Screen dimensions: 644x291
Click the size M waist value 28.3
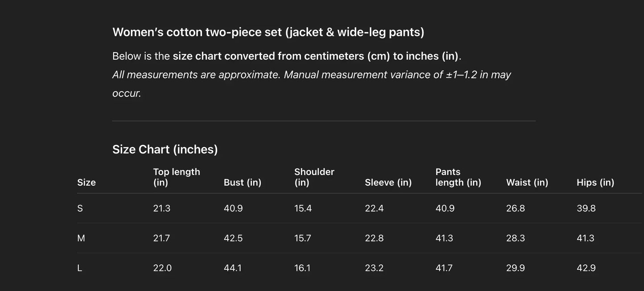516,238
